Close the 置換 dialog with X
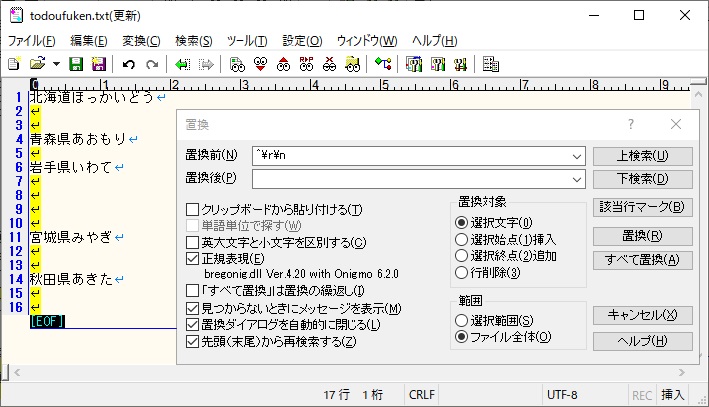Image resolution: width=709 pixels, height=407 pixels. [676, 124]
